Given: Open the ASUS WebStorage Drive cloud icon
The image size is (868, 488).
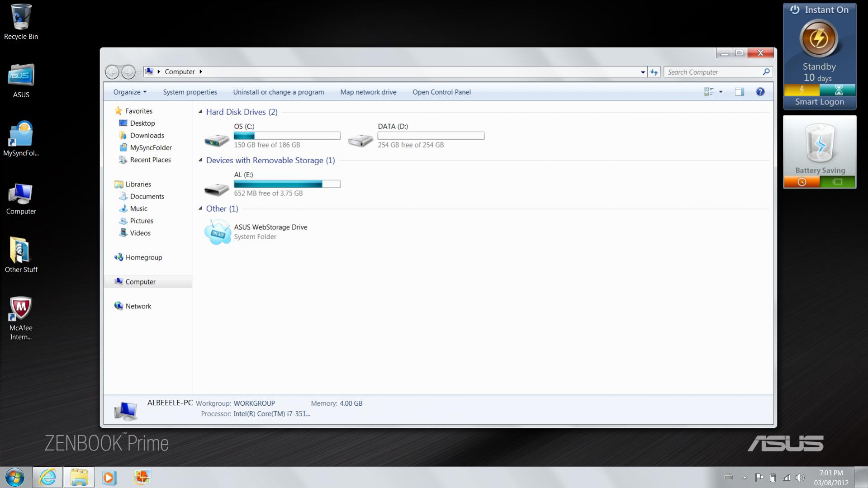Looking at the screenshot, I should (218, 232).
